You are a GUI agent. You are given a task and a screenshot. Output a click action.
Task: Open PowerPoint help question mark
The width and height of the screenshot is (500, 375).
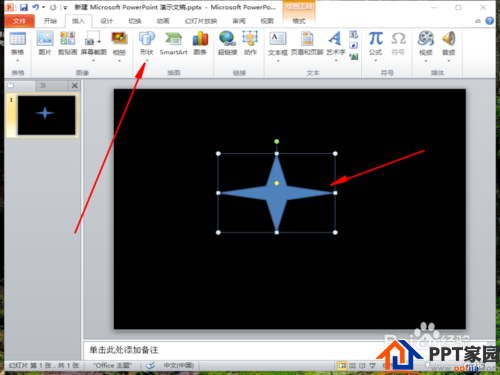(489, 21)
